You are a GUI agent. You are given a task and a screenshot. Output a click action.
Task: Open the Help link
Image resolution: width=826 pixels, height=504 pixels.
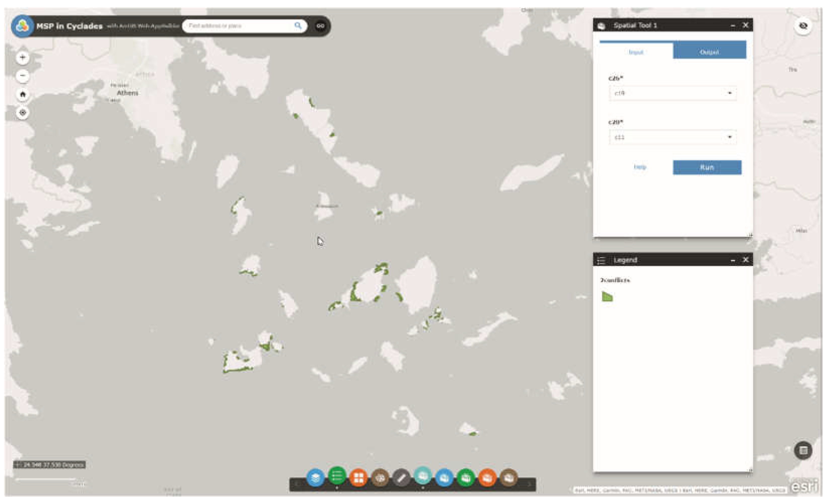point(640,167)
